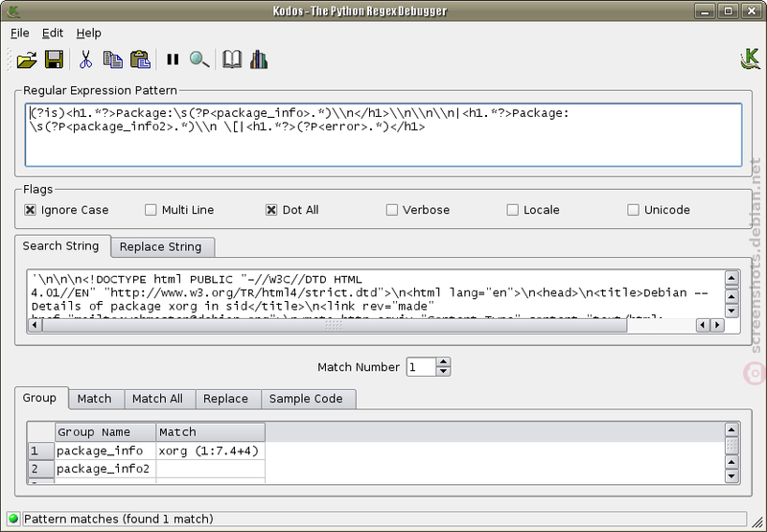The height and width of the screenshot is (532, 767).
Task: Open the File menu
Action: point(19,33)
